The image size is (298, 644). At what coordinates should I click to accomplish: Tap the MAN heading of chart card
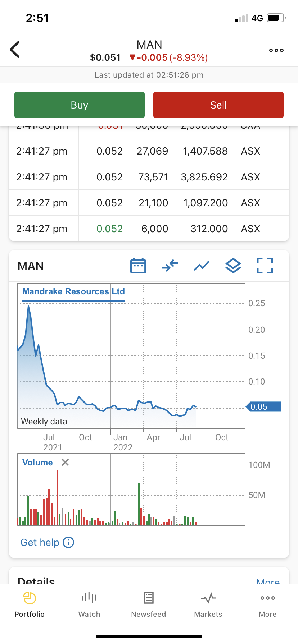click(31, 266)
